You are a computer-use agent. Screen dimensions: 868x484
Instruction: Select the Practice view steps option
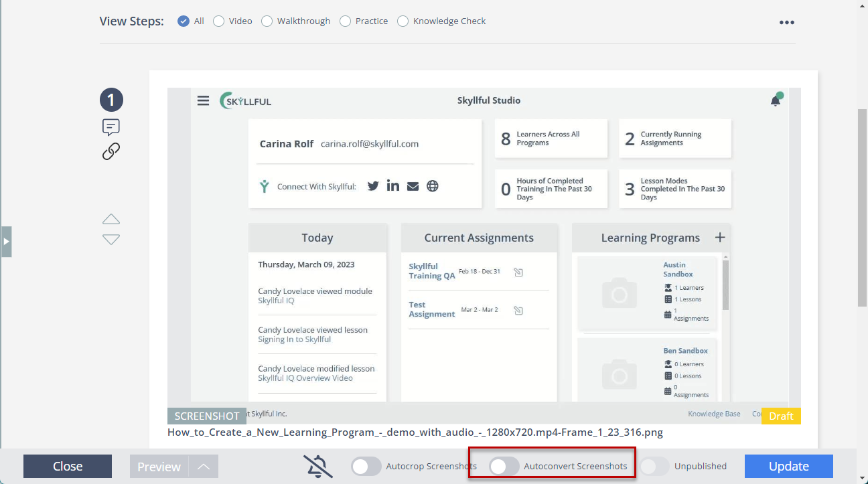tap(346, 21)
